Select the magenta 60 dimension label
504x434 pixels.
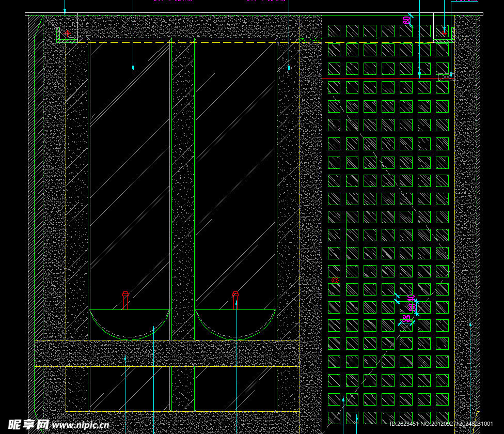406,20
